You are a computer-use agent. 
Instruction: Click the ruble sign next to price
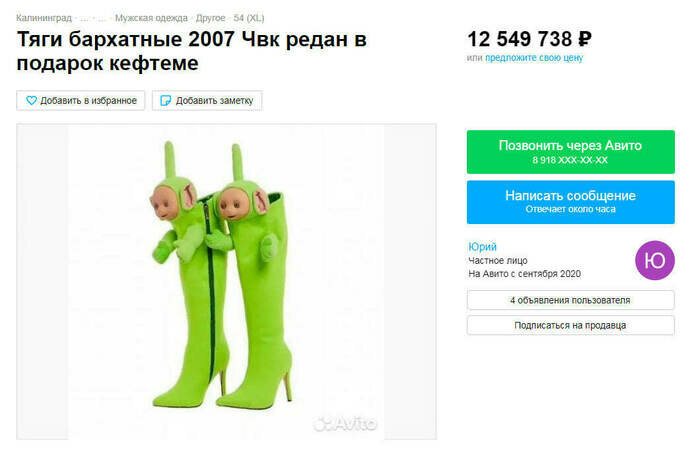pyautogui.click(x=585, y=39)
